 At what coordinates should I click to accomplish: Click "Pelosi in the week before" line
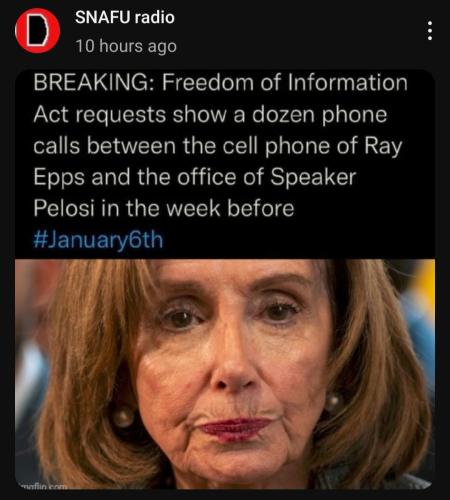tap(164, 208)
